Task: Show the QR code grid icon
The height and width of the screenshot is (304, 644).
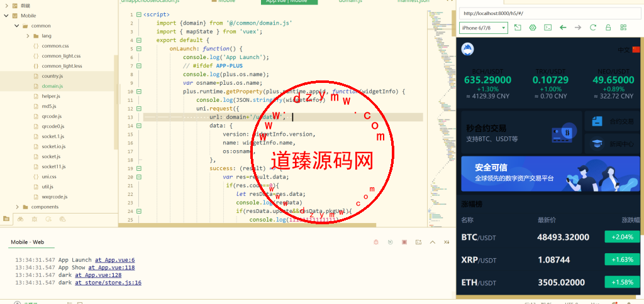Action: 623,28
